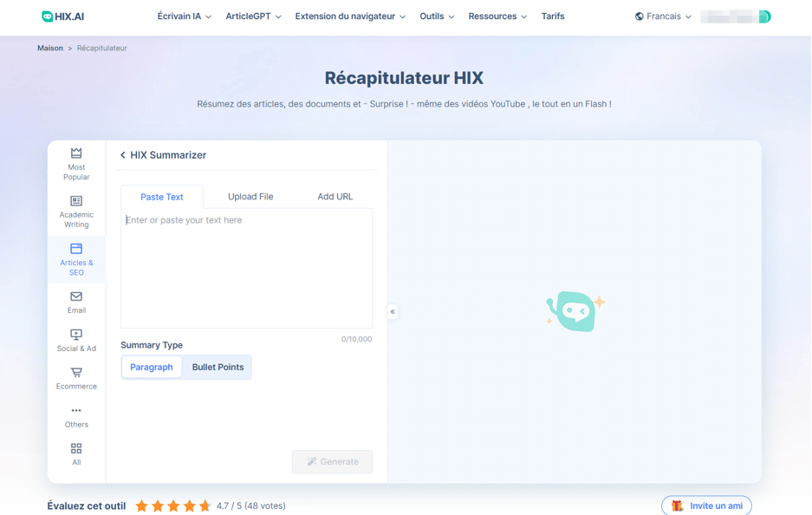This screenshot has width=812, height=515.
Task: Open the Academic Writing category icon
Action: pos(76,201)
